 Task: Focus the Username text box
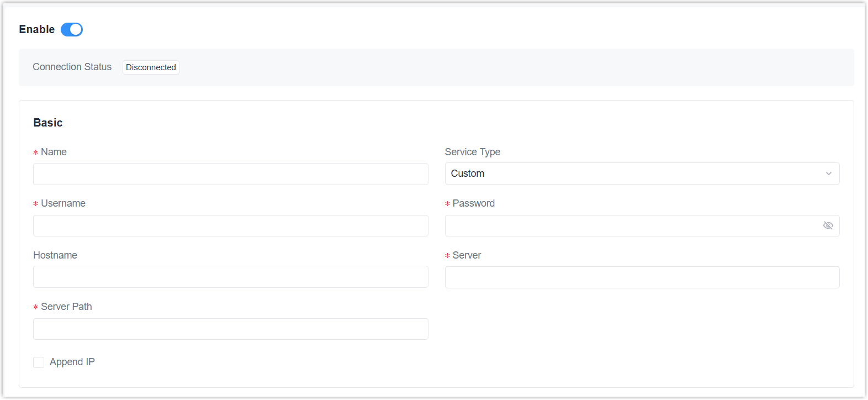click(x=230, y=225)
